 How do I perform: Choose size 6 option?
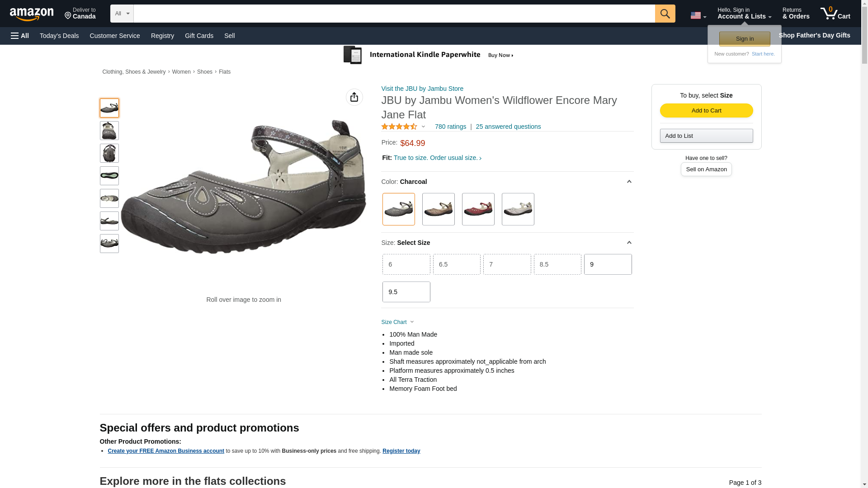point(406,264)
